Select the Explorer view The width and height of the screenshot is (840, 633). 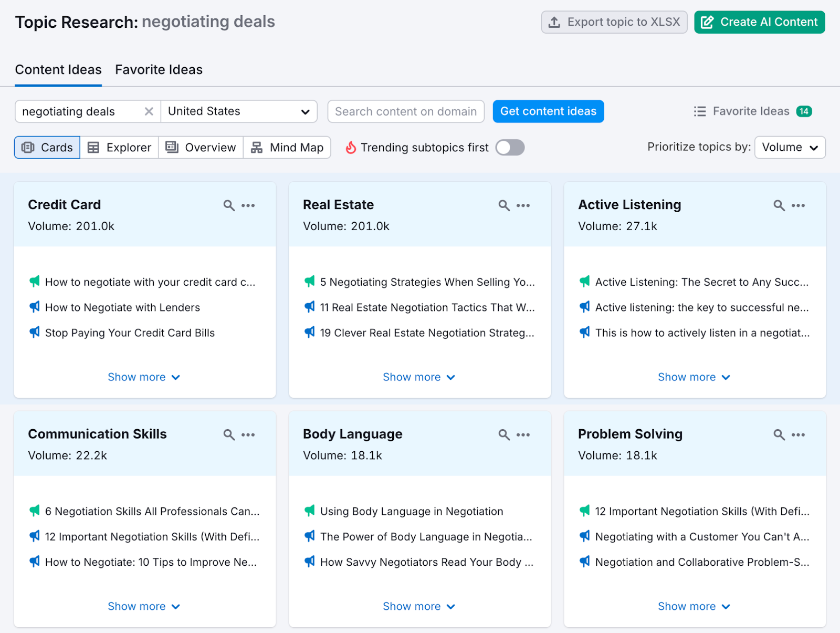(119, 148)
